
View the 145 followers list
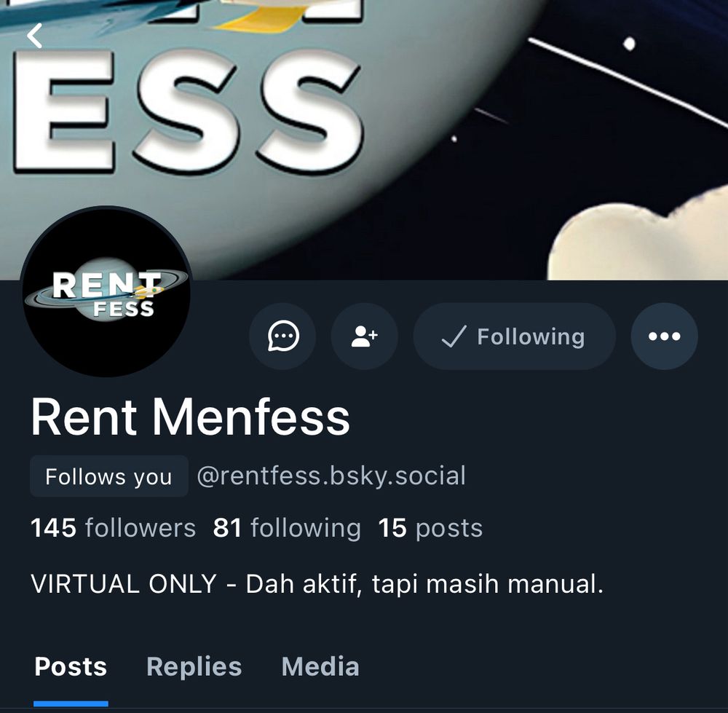pyautogui.click(x=114, y=528)
